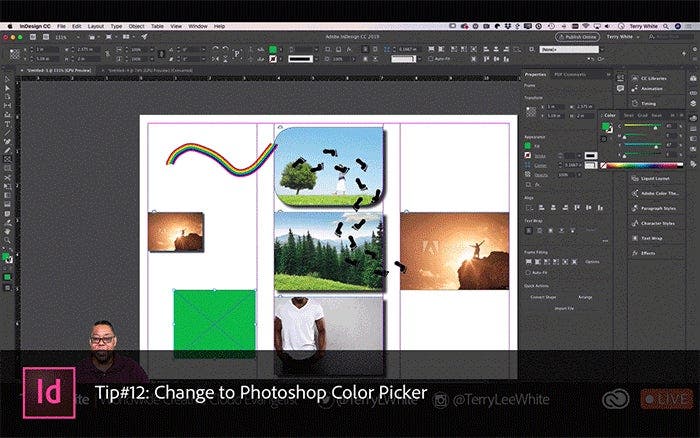This screenshot has height=438, width=700.
Task: Open the Animation panel
Action: tap(651, 87)
